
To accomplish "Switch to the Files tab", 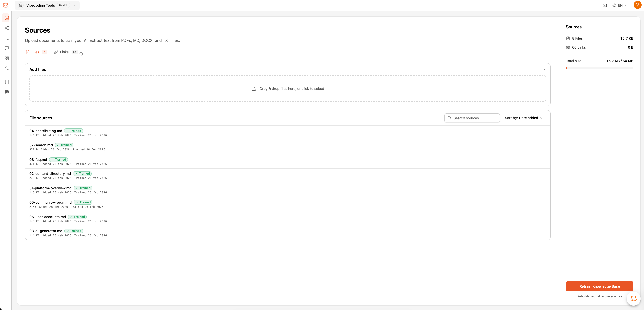I will pos(36,52).
